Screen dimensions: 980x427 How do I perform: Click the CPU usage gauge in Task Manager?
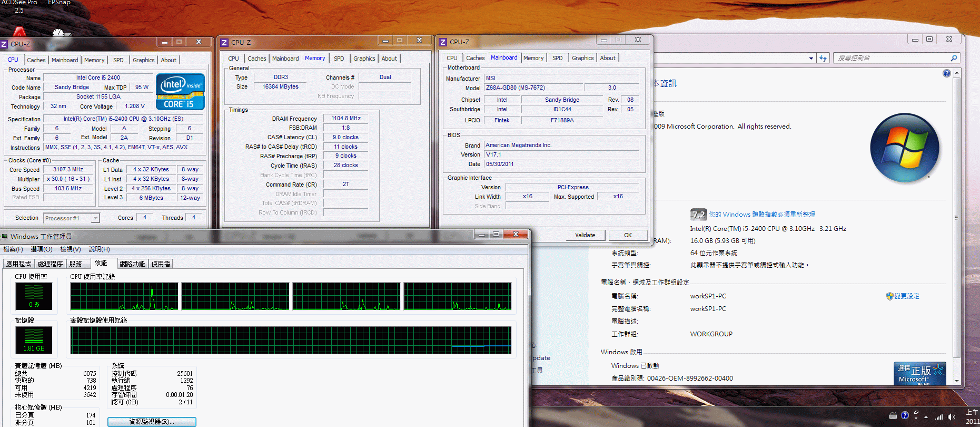click(x=34, y=296)
